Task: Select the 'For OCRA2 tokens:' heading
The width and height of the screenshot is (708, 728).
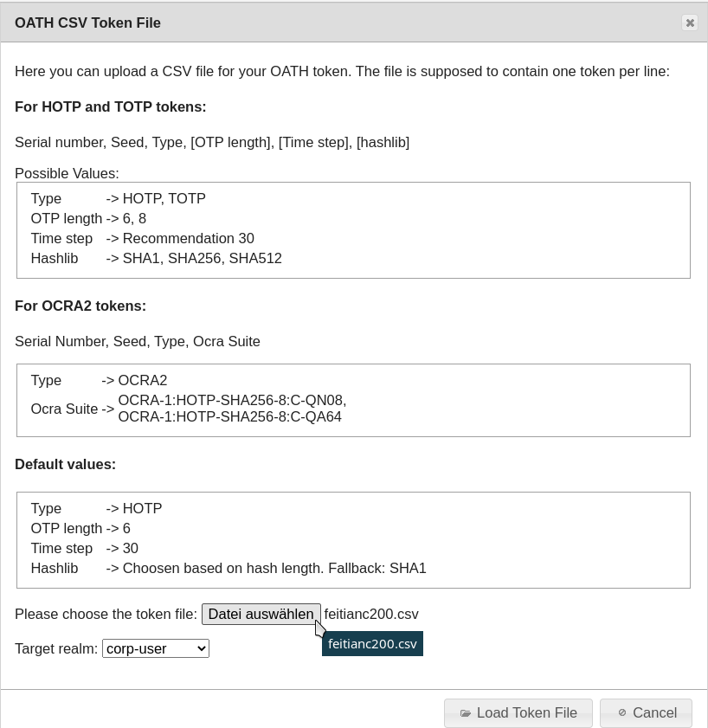Action: click(x=80, y=306)
